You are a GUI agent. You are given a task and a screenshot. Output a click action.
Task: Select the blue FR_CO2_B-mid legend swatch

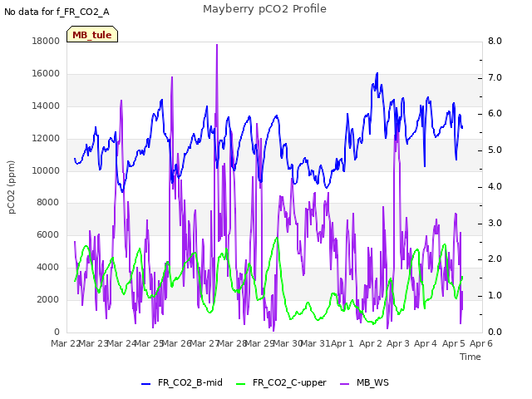point(146,384)
